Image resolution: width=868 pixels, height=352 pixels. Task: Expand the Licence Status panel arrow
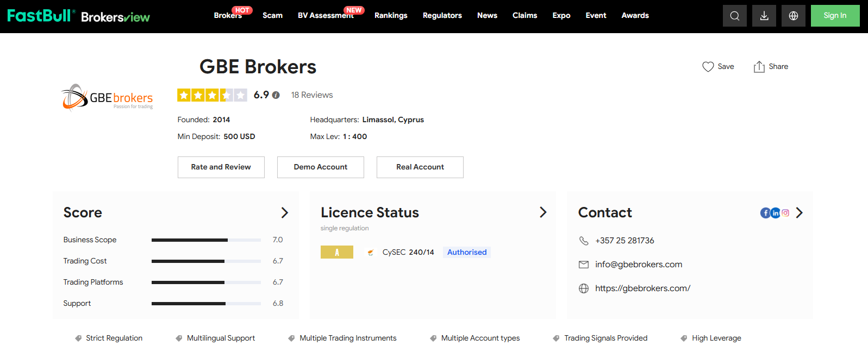pyautogui.click(x=542, y=212)
